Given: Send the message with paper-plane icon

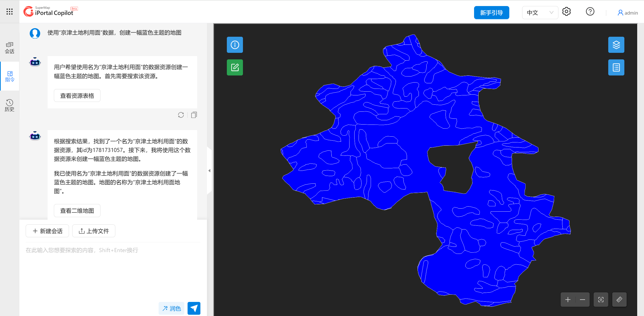Looking at the screenshot, I should 194,308.
